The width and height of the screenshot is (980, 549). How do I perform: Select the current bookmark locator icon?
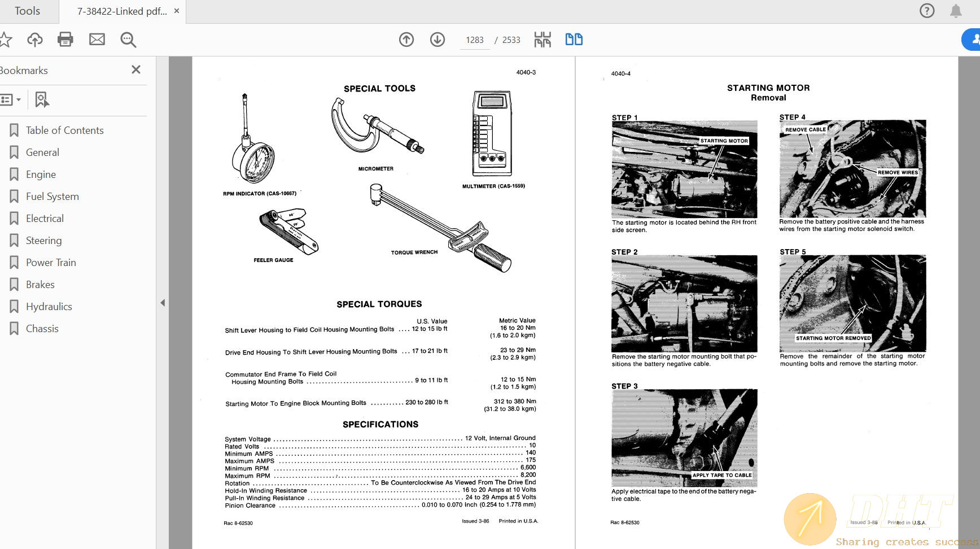click(x=41, y=99)
